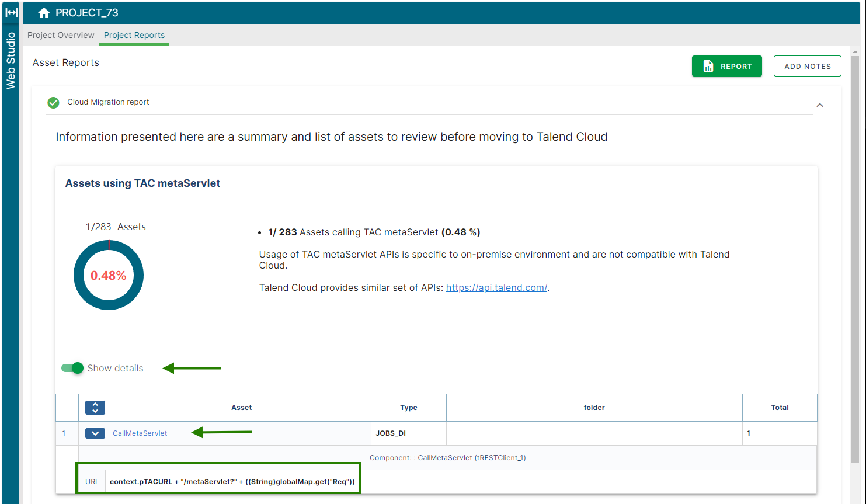
Task: Click the Home icon in the top header
Action: pyautogui.click(x=44, y=12)
